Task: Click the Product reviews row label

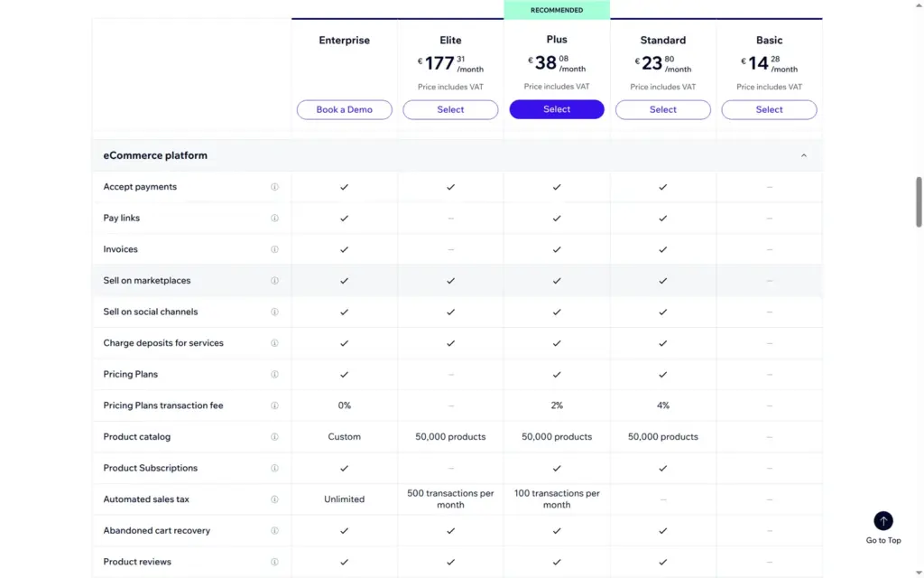Action: 137,562
